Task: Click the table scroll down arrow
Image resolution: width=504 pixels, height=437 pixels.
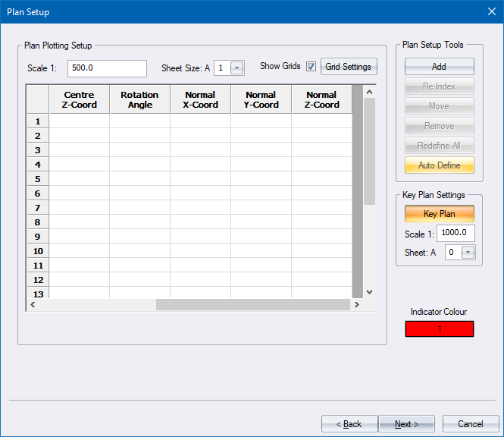Action: pyautogui.click(x=369, y=291)
